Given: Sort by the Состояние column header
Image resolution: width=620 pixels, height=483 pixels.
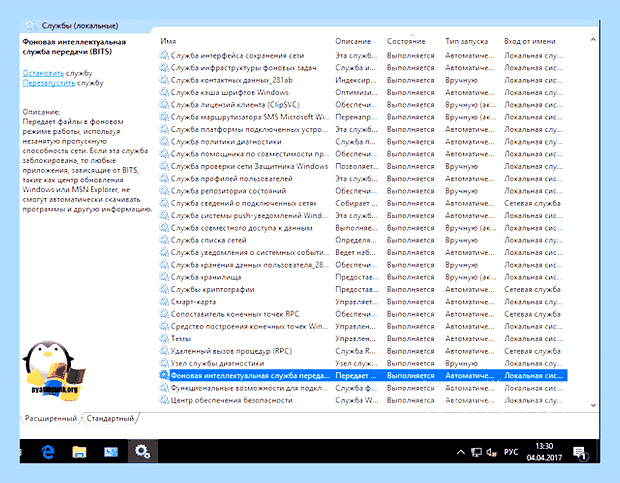Looking at the screenshot, I should pos(406,41).
